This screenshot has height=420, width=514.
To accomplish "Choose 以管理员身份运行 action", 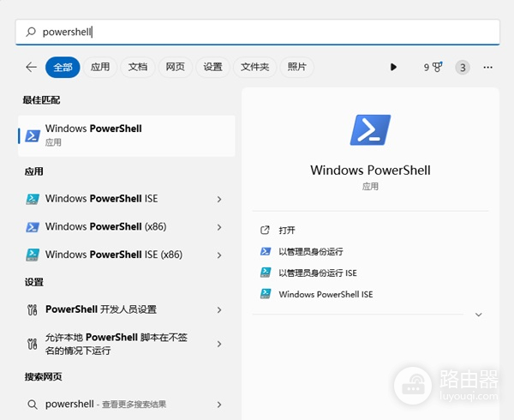I will [311, 251].
